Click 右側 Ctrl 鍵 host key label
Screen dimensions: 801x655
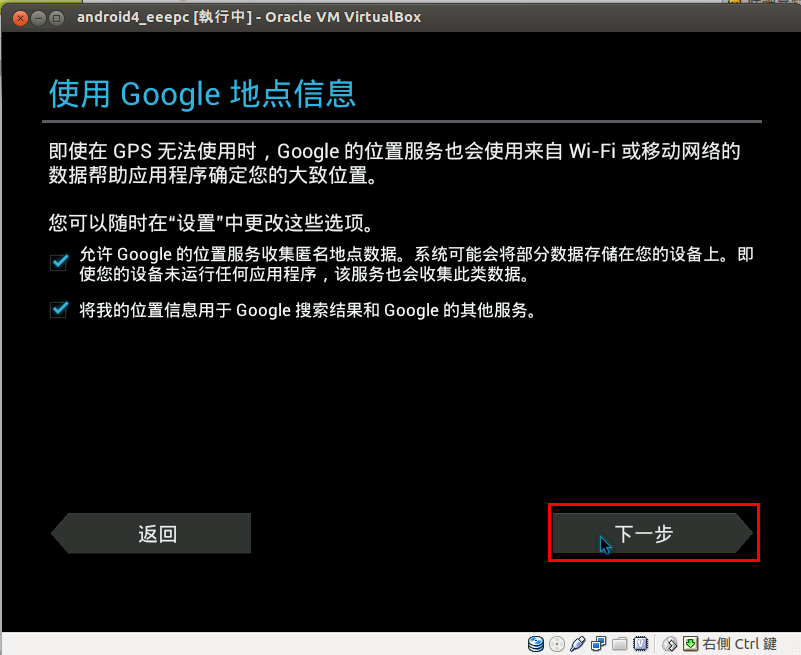coord(739,644)
